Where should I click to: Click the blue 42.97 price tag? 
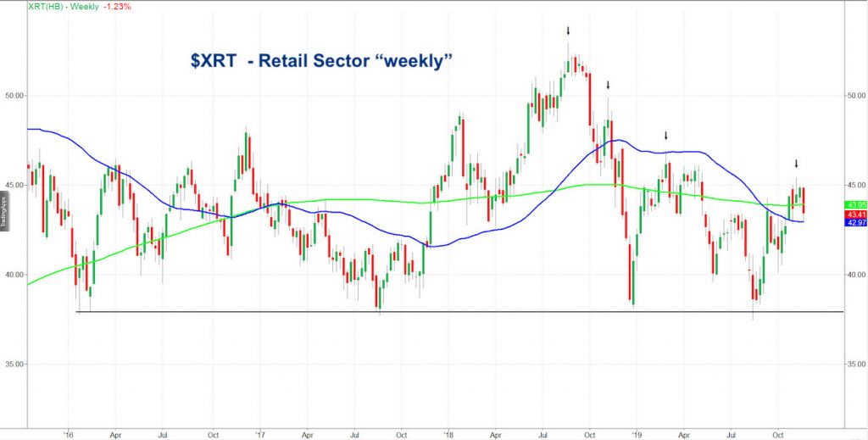pos(854,222)
